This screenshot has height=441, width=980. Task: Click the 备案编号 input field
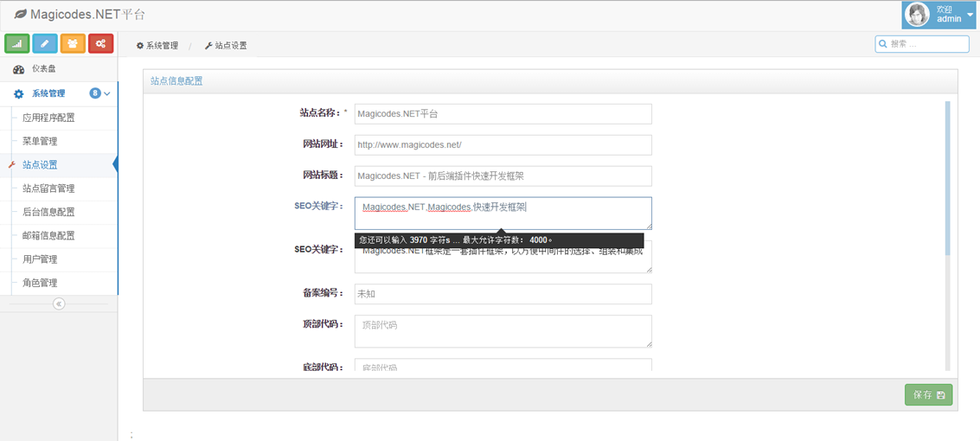(503, 294)
